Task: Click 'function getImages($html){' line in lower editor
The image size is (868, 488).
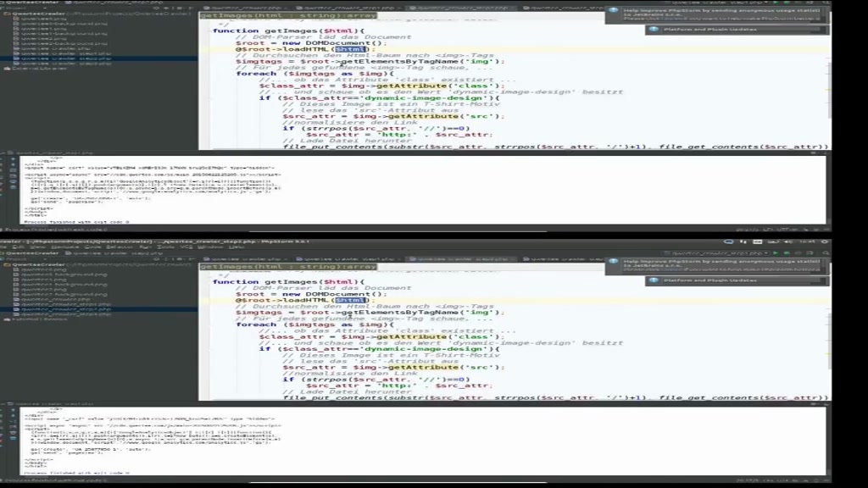Action: (288, 281)
